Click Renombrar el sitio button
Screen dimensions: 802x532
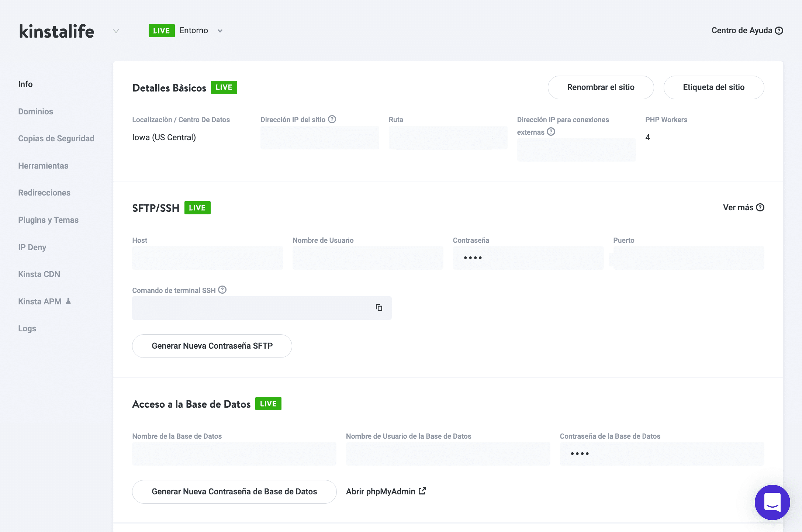click(601, 87)
